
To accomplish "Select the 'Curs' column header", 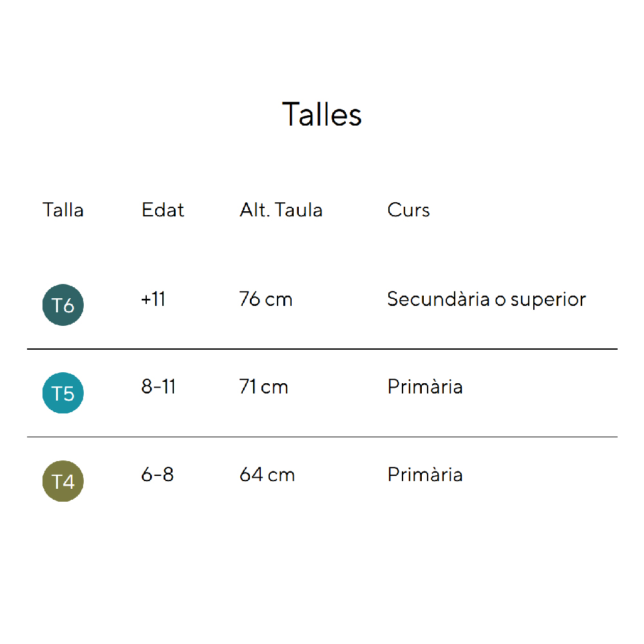I will pos(408,210).
